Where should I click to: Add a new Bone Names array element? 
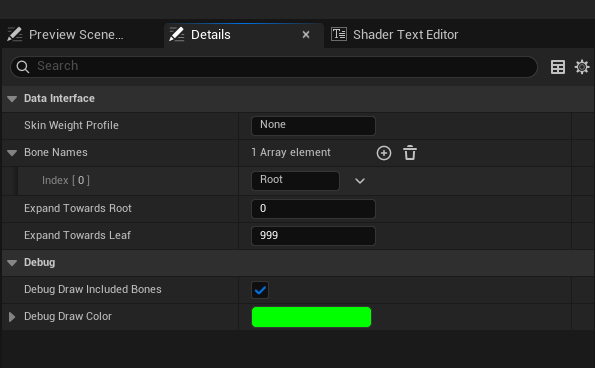[384, 153]
